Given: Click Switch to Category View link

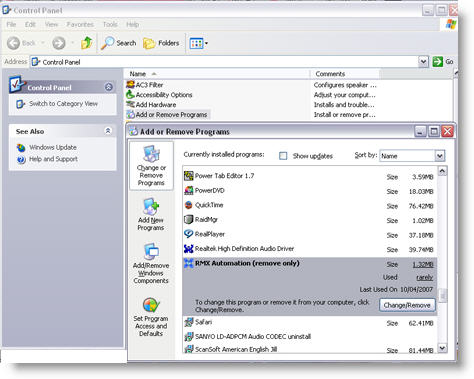Looking at the screenshot, I should 63,104.
